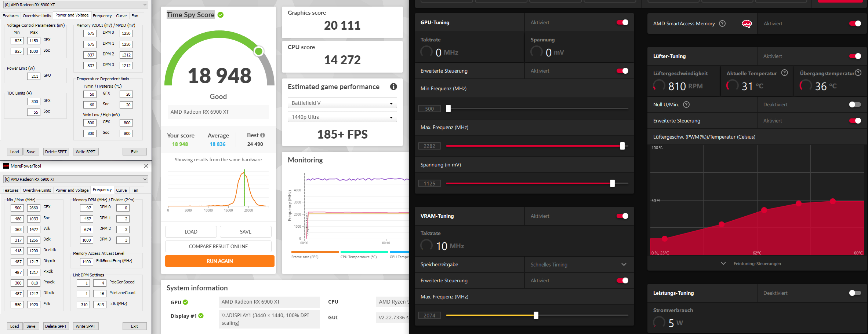Click the Graphics score value 20 111
The width and height of the screenshot is (868, 334).
(x=342, y=25)
